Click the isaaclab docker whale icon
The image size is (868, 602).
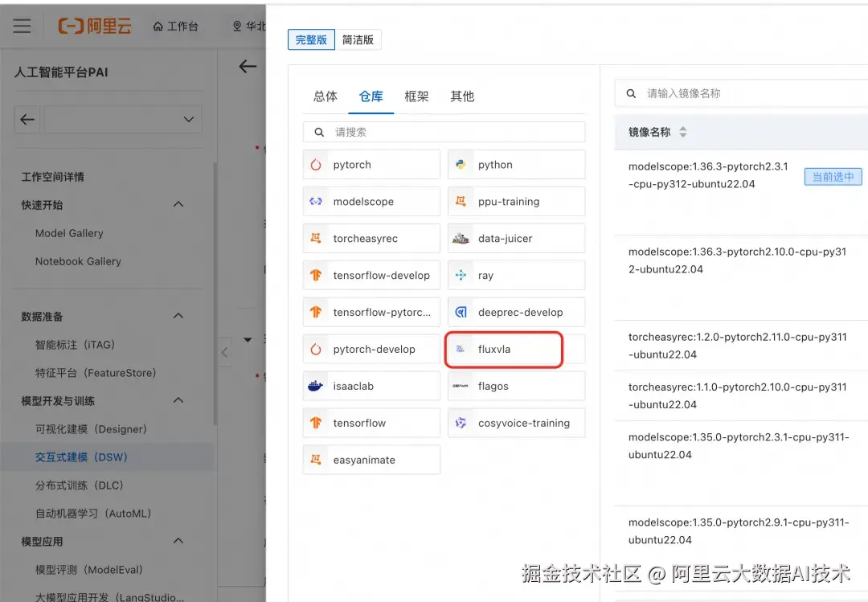(316, 386)
